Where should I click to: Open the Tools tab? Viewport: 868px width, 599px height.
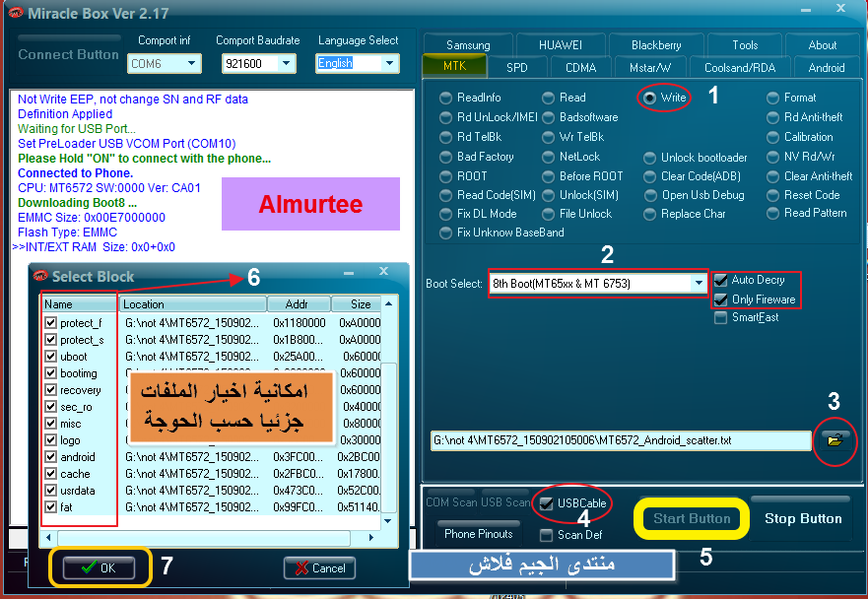tap(745, 45)
